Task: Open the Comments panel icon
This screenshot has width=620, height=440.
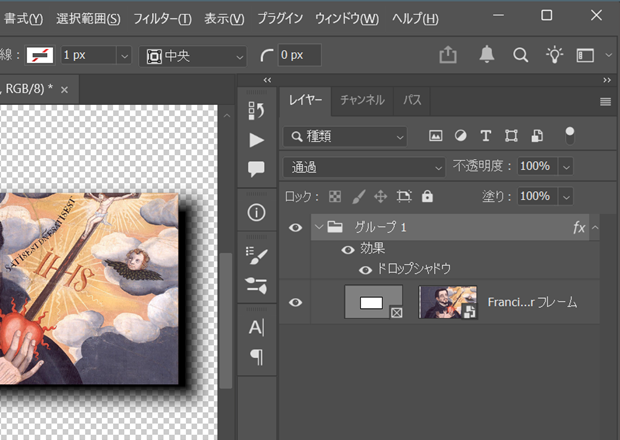Action: 256,169
